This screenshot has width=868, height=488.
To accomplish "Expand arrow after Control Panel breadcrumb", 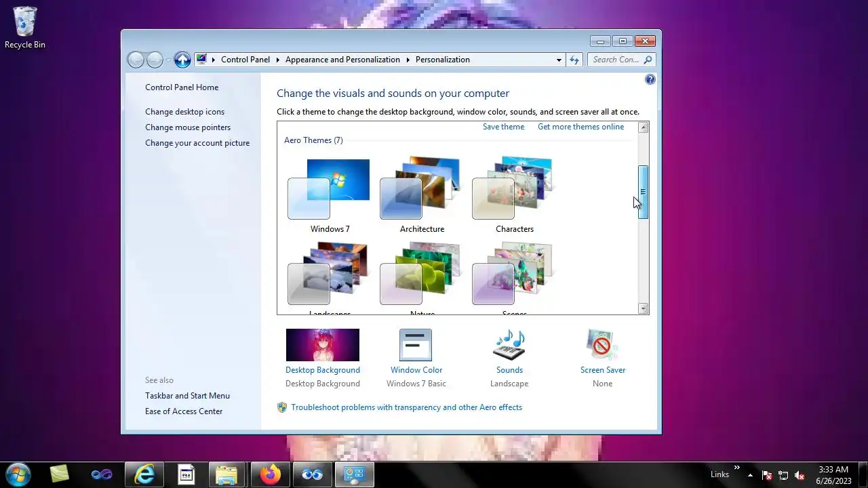I will 278,60.
